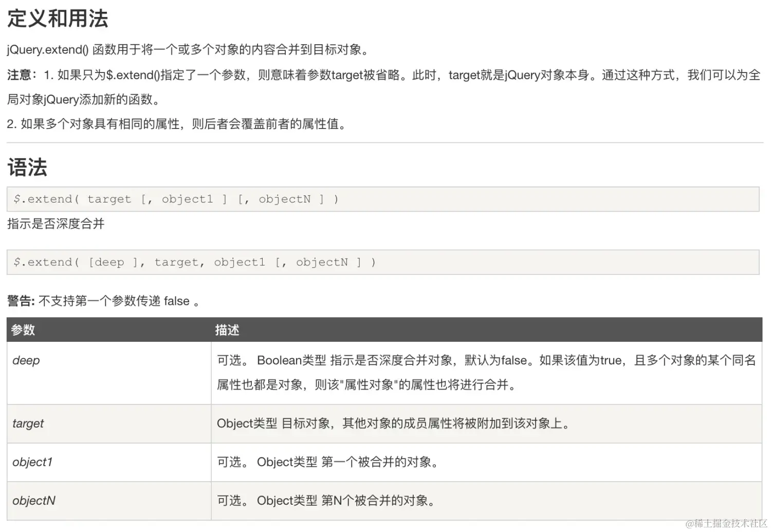
Task: Click description Object类型 目标对象
Action: pyautogui.click(x=394, y=424)
